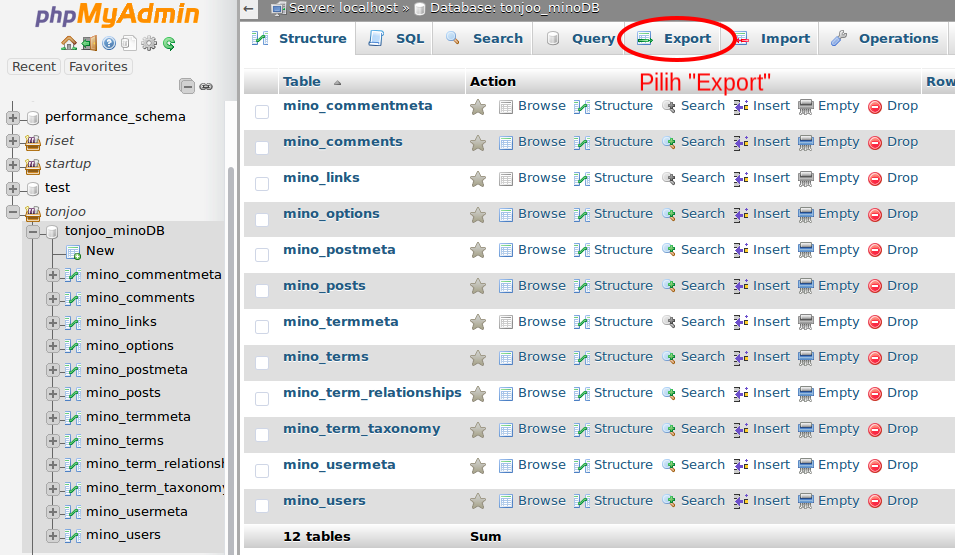The width and height of the screenshot is (955, 555).
Task: Expand the riset database group
Action: (x=13, y=141)
